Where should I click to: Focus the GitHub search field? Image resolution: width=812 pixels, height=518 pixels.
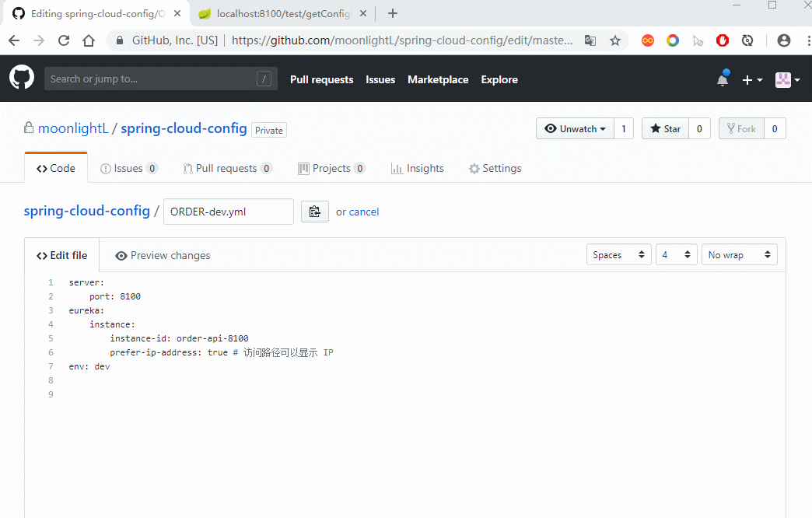pos(160,79)
